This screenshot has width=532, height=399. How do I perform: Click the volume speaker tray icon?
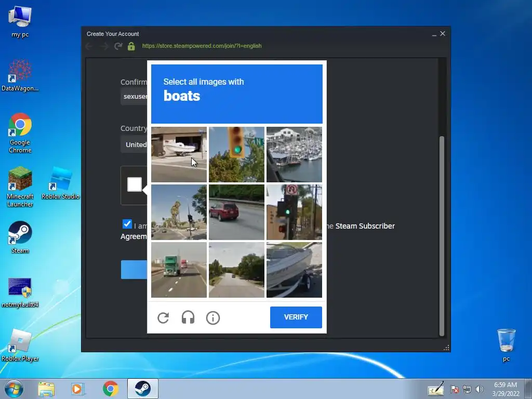pyautogui.click(x=480, y=389)
